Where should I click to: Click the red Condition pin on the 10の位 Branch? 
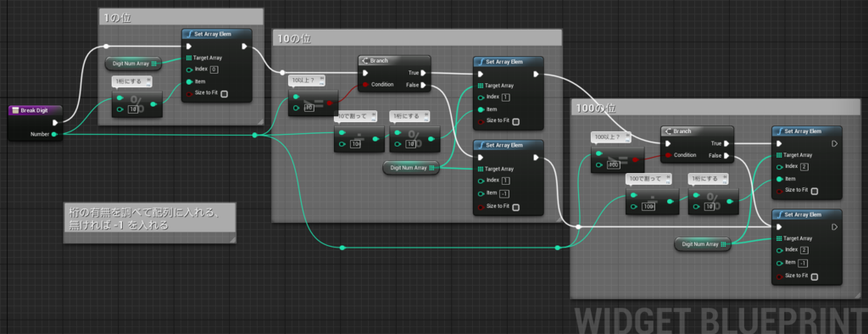point(364,85)
